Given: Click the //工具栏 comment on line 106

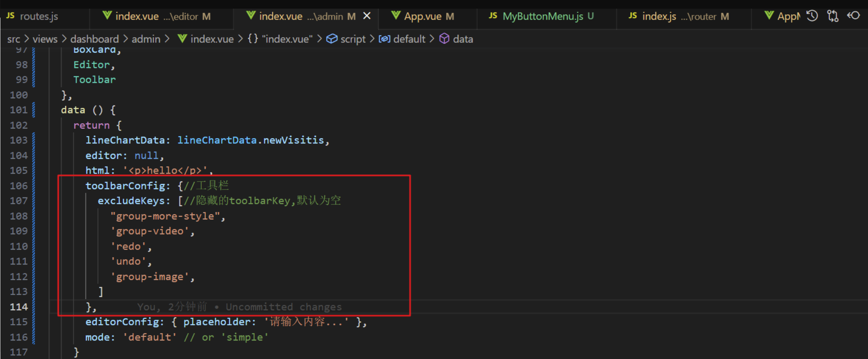Looking at the screenshot, I should 206,186.
